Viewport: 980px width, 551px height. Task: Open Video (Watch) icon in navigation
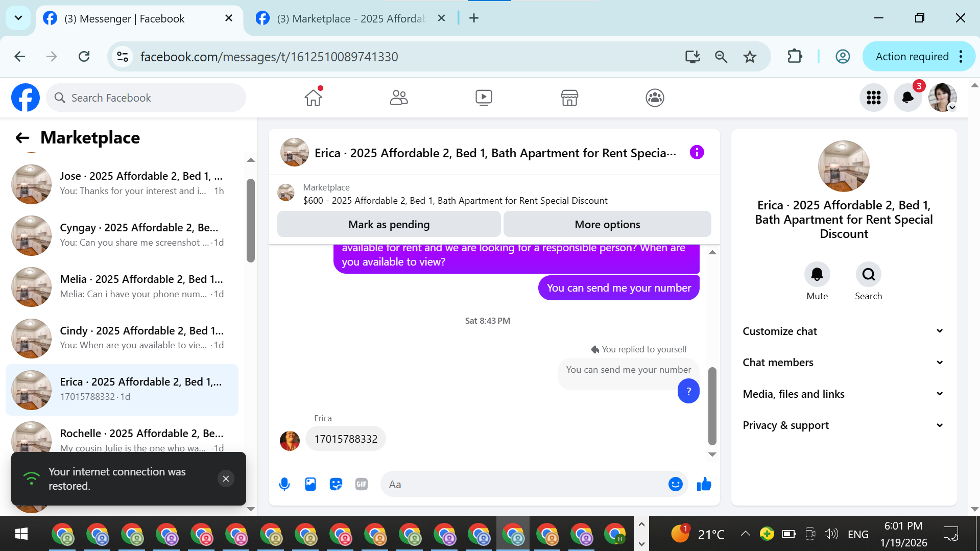(484, 98)
